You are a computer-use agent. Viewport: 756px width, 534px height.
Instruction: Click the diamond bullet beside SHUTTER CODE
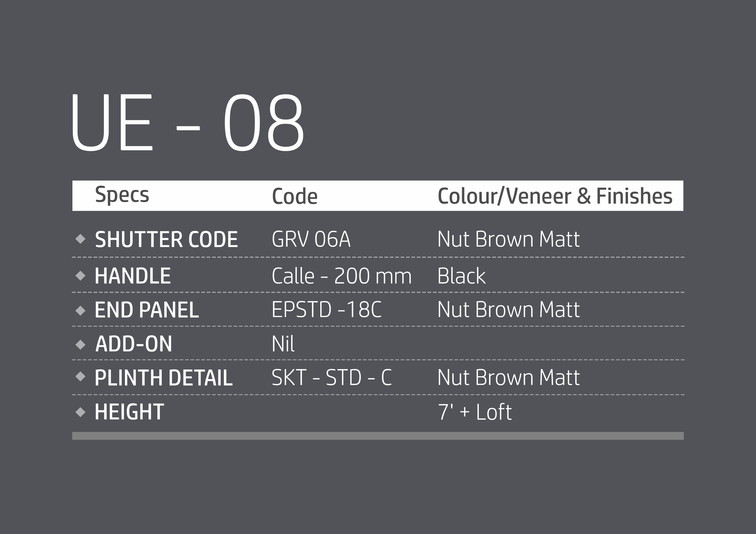pyautogui.click(x=80, y=239)
